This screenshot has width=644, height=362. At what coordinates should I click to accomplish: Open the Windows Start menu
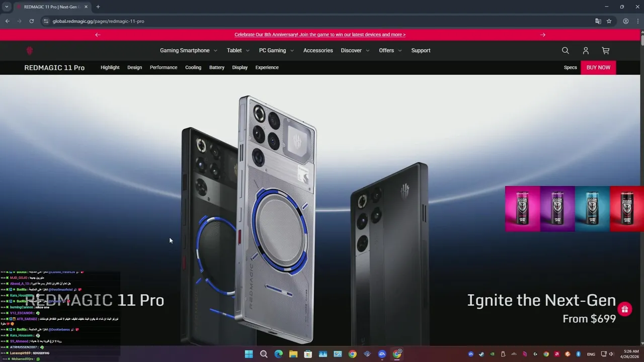tap(249, 354)
